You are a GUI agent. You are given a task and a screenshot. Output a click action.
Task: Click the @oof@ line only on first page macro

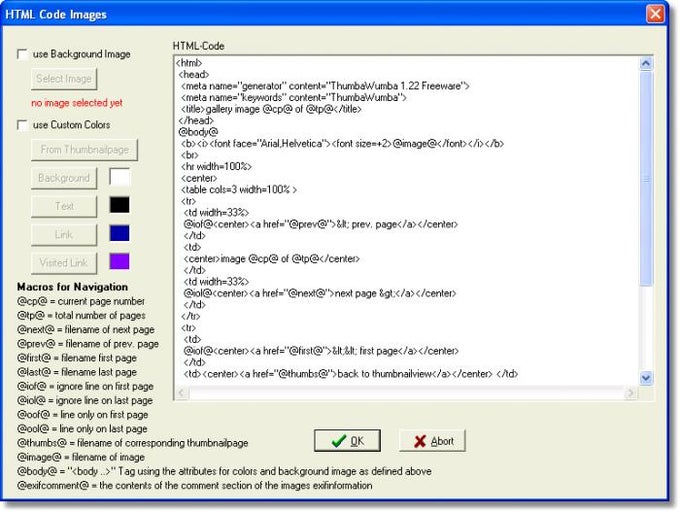point(83,415)
